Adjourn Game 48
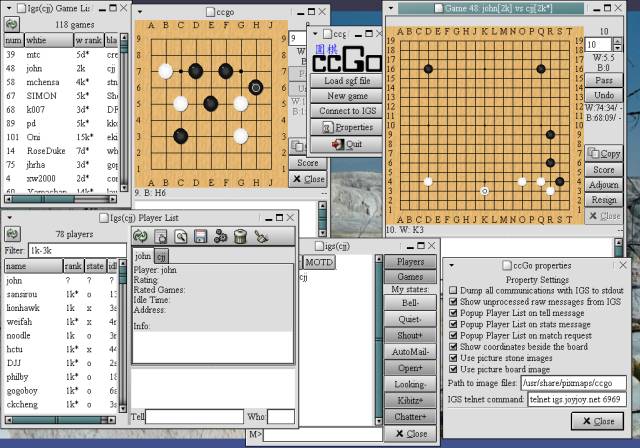The height and width of the screenshot is (448, 640). 604,185
